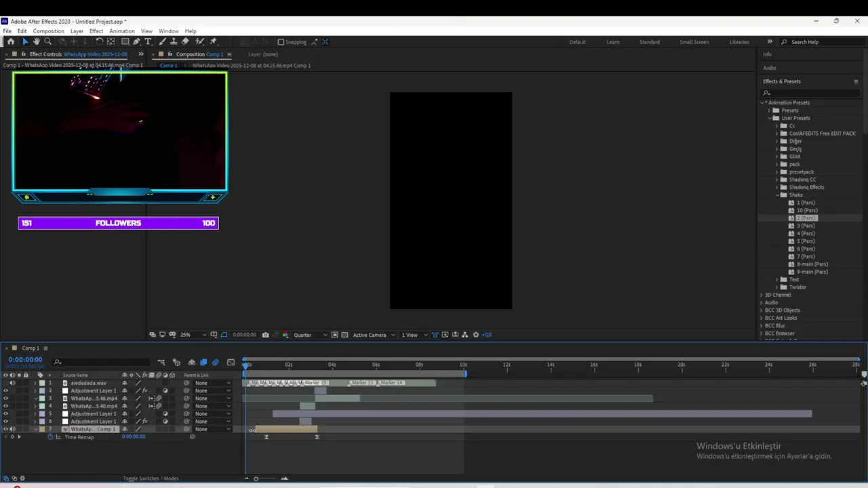
Task: Open the File menu
Action: pos(7,31)
